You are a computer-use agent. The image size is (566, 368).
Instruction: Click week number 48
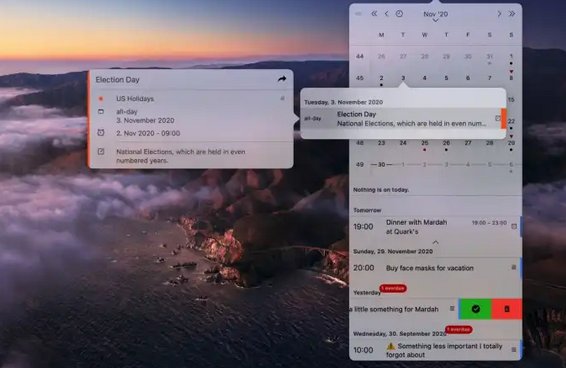point(360,143)
